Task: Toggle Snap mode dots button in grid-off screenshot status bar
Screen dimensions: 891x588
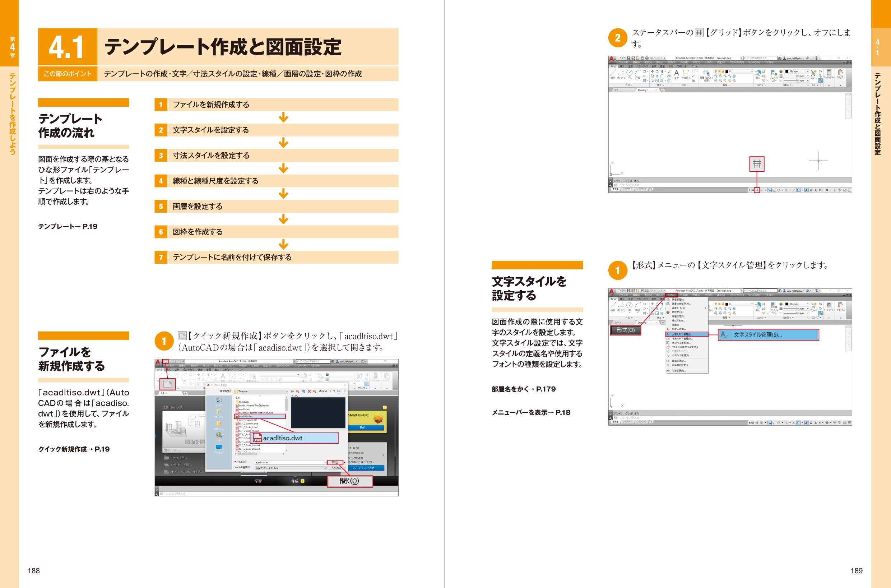Action: coord(762,190)
